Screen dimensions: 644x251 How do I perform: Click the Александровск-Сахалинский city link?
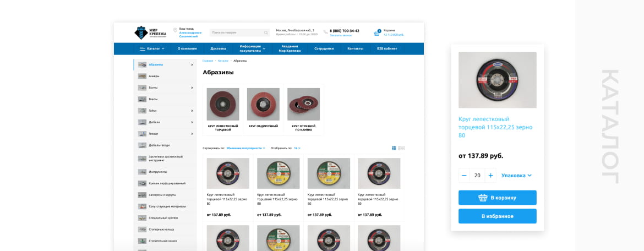click(x=190, y=35)
